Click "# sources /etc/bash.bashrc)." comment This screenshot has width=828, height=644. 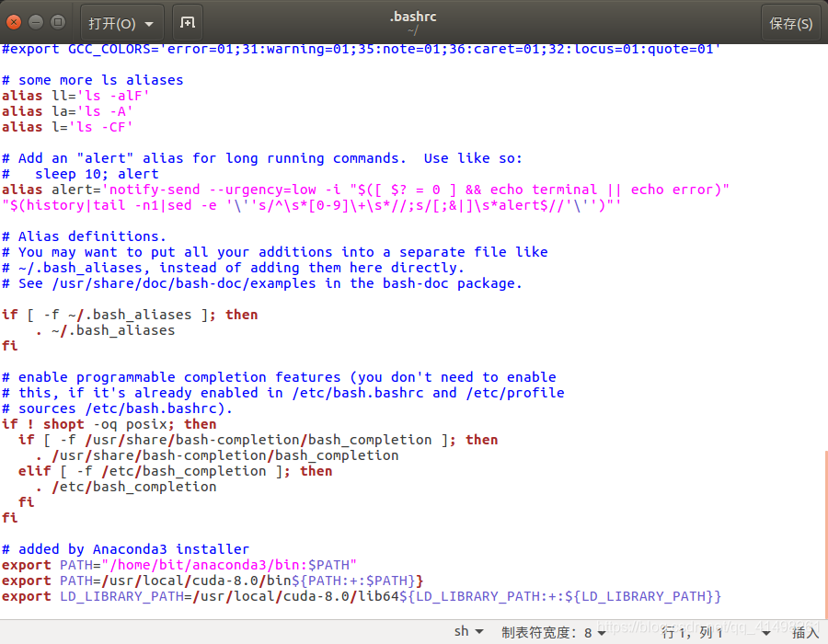pyautogui.click(x=117, y=408)
